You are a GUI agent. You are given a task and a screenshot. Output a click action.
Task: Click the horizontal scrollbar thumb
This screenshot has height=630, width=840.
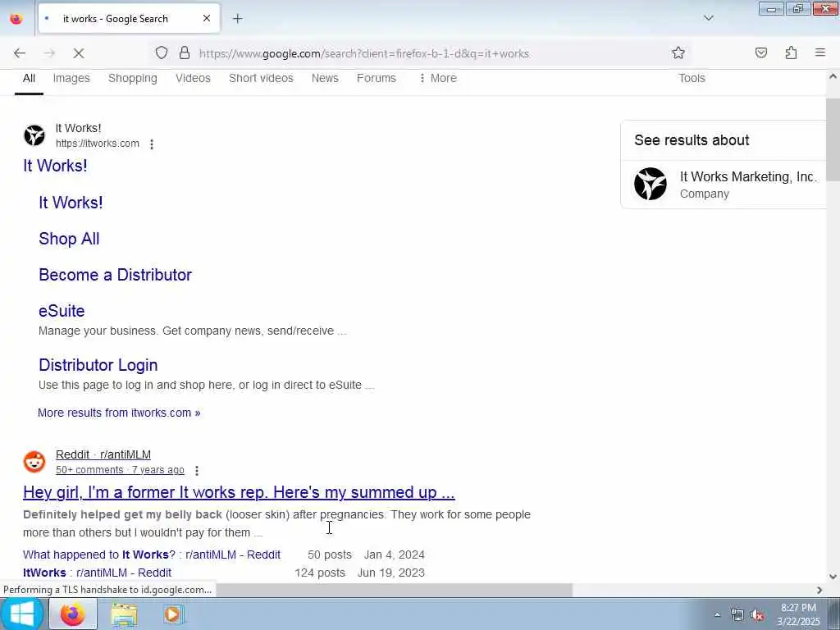394,590
